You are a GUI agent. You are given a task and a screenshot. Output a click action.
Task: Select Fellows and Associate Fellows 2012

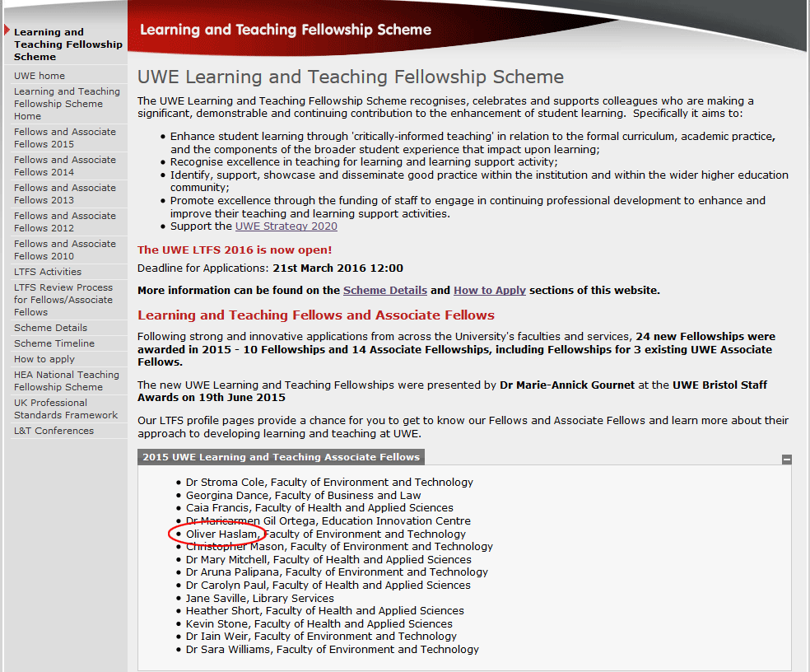tap(65, 222)
